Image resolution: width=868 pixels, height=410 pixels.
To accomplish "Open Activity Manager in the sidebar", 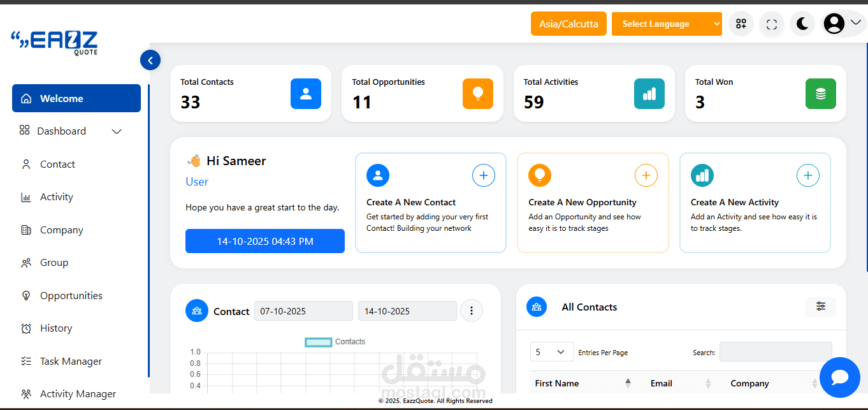I will [x=76, y=393].
